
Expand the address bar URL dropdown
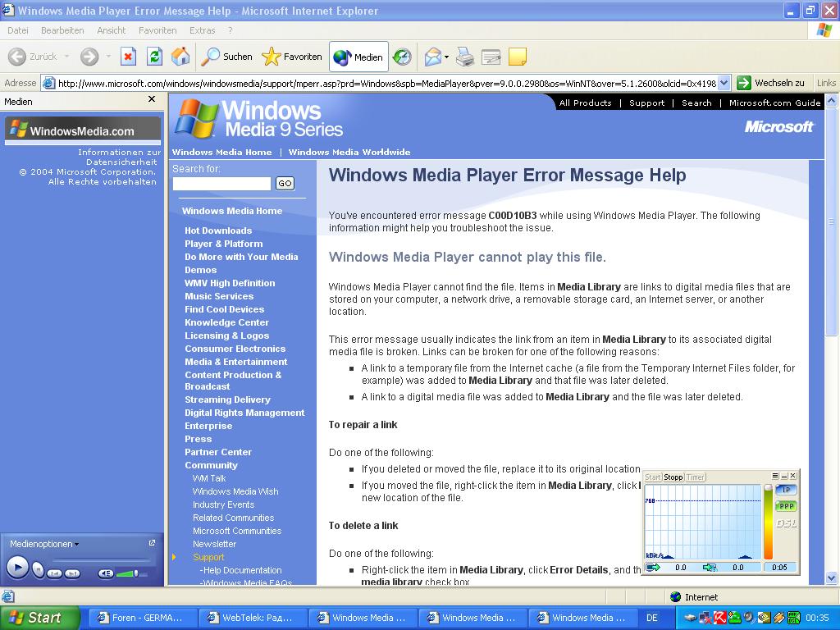[x=724, y=83]
